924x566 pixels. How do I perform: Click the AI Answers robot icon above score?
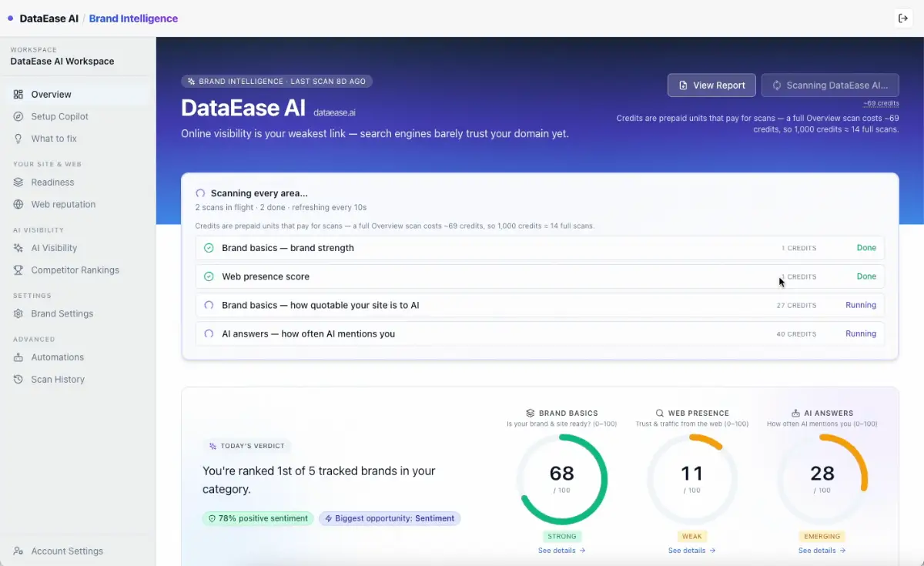(x=796, y=414)
